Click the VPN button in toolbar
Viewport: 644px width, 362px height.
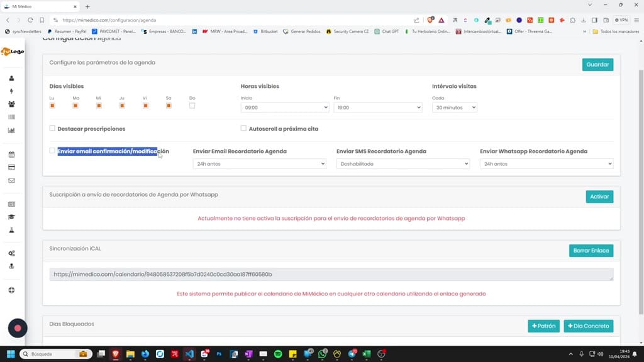pos(621,19)
